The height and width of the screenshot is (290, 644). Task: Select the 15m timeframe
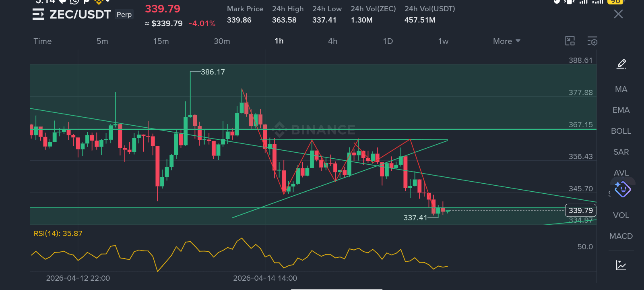pos(161,41)
